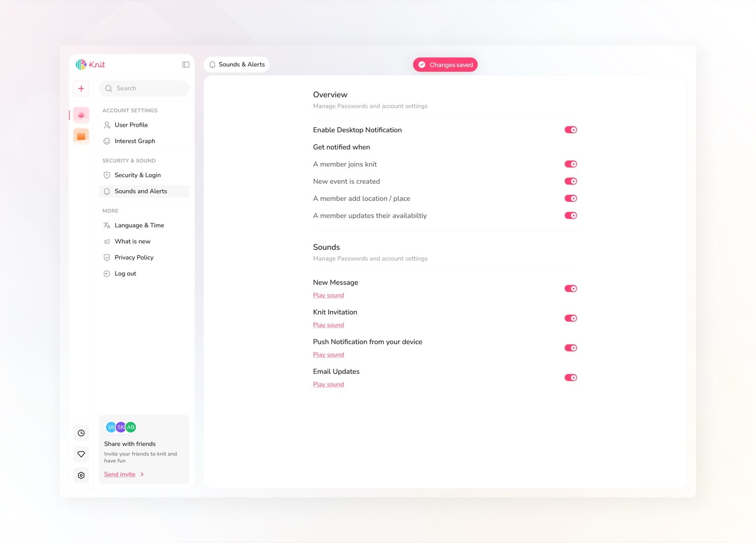Image resolution: width=756 pixels, height=543 pixels.
Task: Disable Enable Desktop Notification toggle
Action: (x=571, y=130)
